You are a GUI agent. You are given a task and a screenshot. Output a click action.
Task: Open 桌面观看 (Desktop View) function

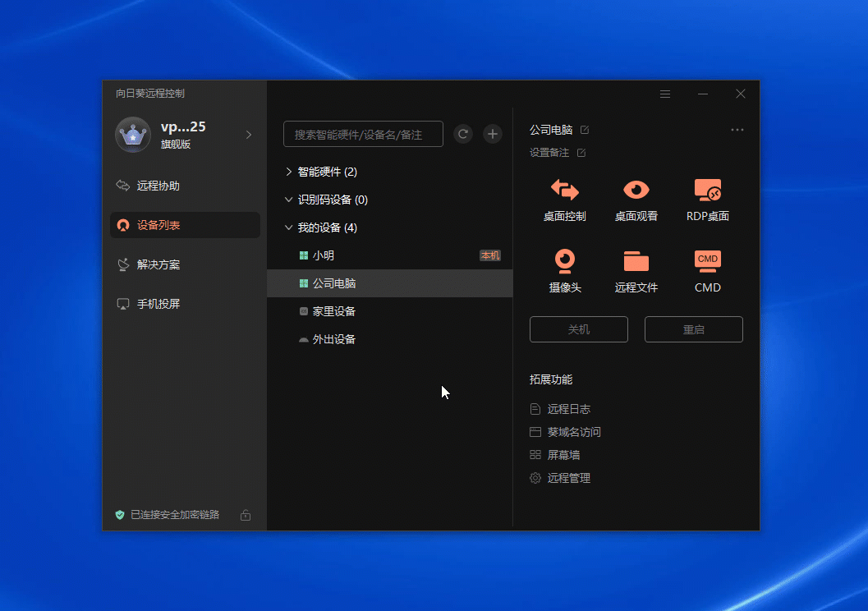tap(636, 200)
